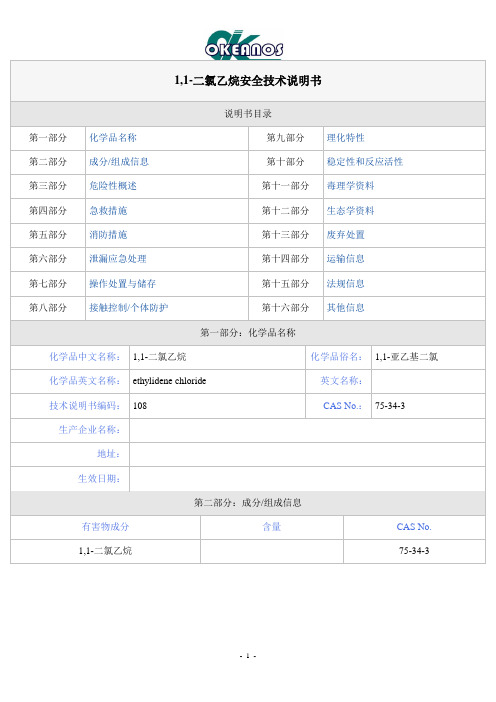Click the 化学品英文名称 label
The image size is (496, 702).
85,381
